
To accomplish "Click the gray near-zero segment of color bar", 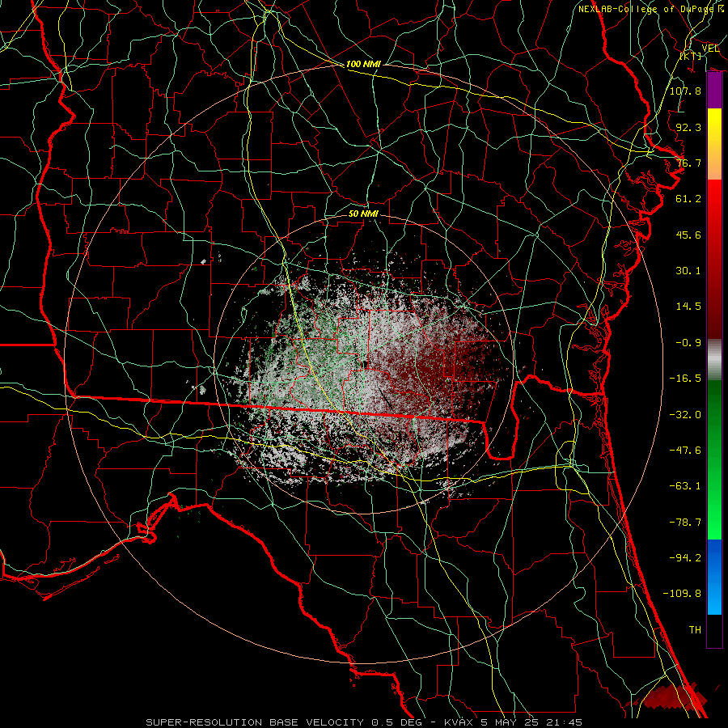I will 714,360.
